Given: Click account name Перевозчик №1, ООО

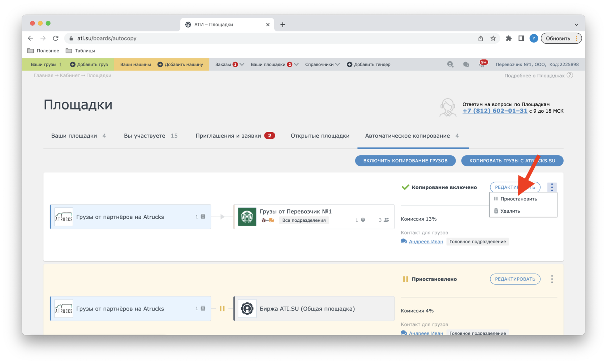Looking at the screenshot, I should point(521,64).
